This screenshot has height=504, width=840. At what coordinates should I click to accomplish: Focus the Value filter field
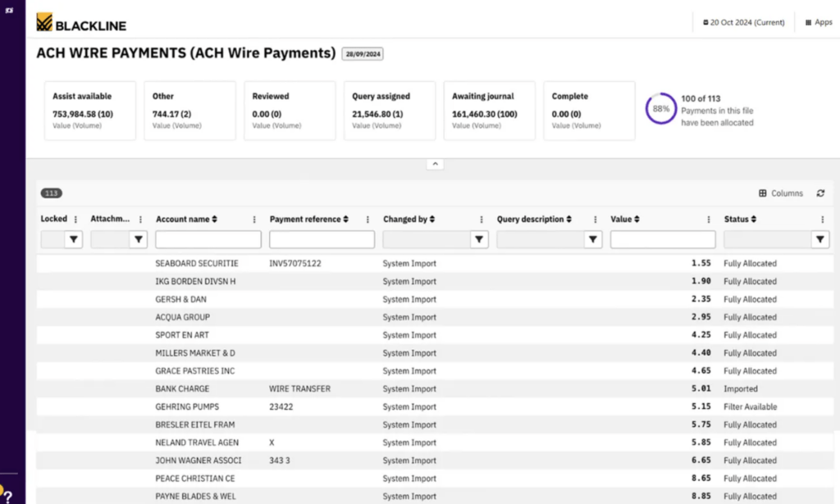tap(663, 239)
